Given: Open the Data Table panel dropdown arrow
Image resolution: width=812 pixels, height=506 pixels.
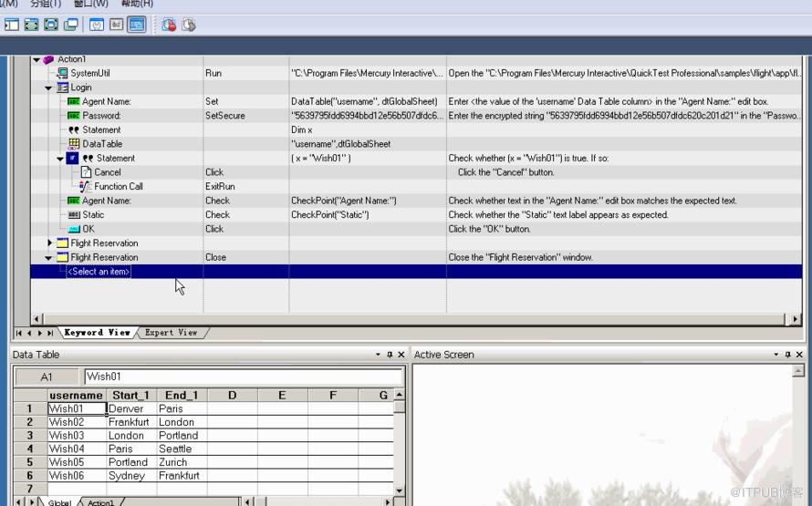Looking at the screenshot, I should 378,355.
